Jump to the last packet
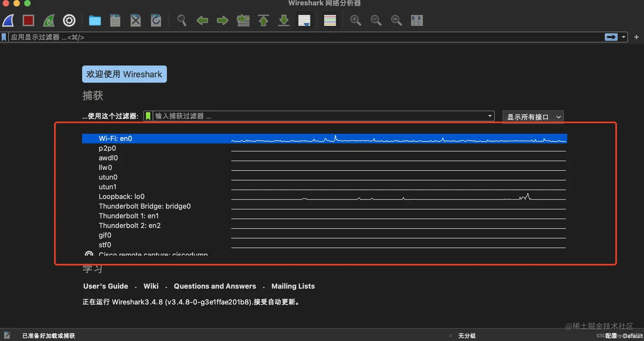The width and height of the screenshot is (644, 341). click(284, 20)
